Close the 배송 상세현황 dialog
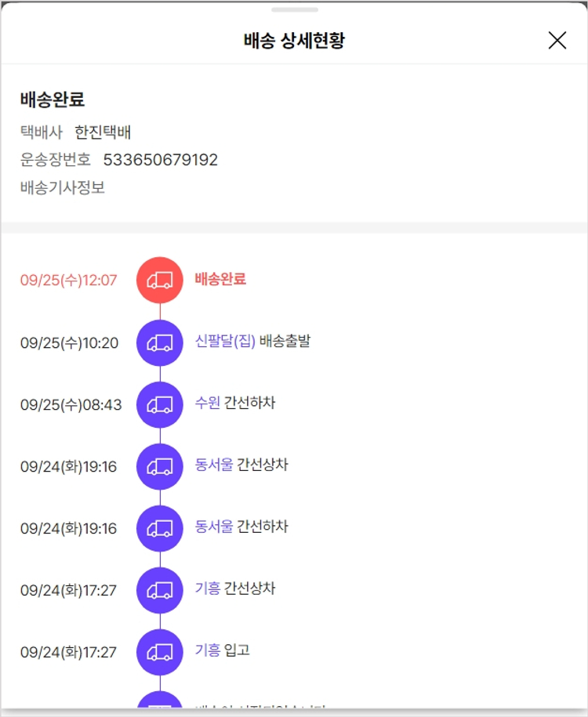Viewport: 588px width, 717px height. [557, 41]
